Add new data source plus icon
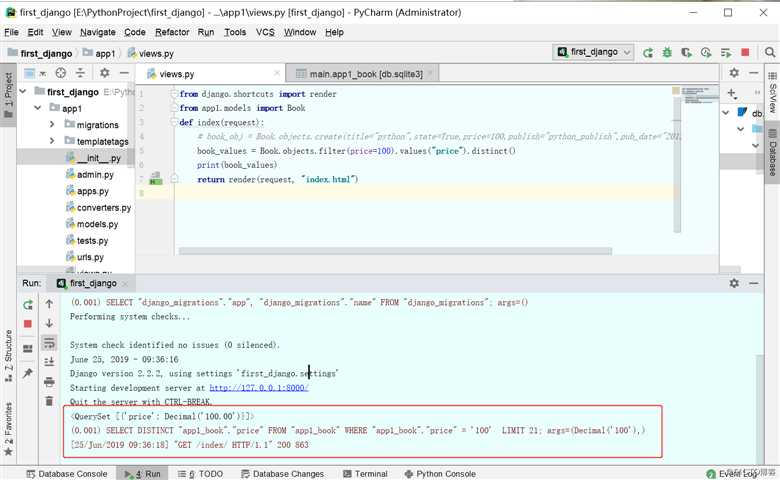 tap(732, 93)
